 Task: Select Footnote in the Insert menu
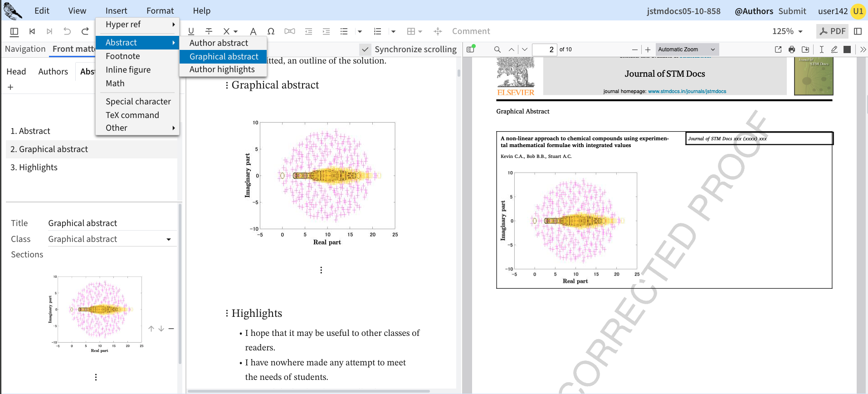click(x=123, y=56)
